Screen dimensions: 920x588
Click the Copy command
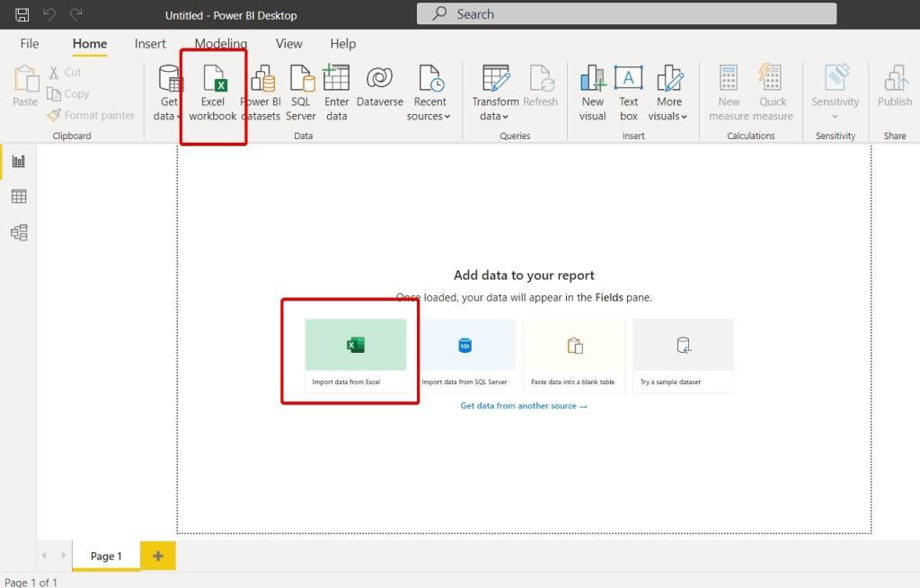click(x=68, y=93)
